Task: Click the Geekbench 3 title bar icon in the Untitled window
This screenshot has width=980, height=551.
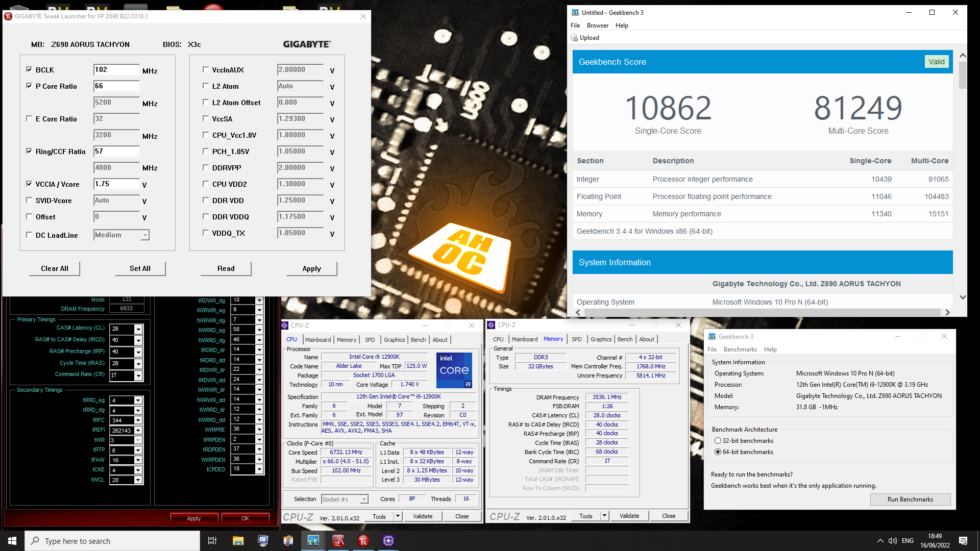Action: tap(575, 12)
